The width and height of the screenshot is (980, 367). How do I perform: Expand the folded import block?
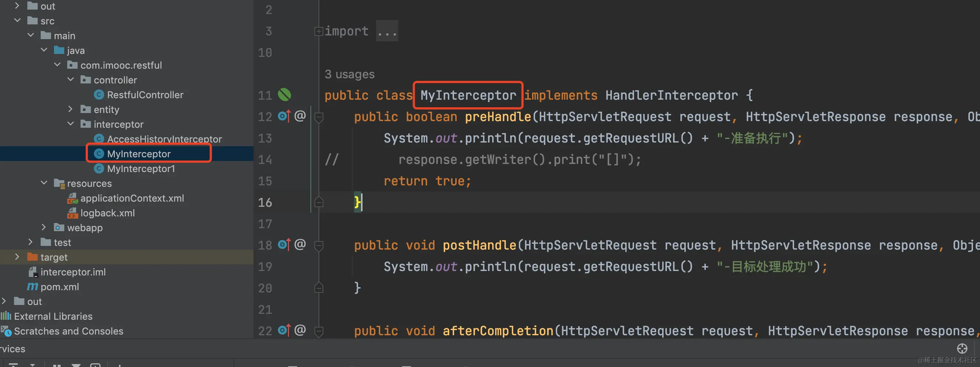point(319,31)
